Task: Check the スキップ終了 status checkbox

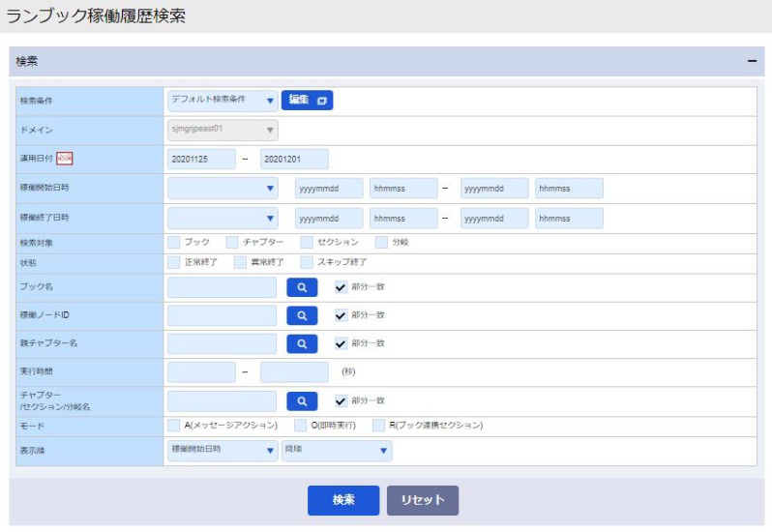Action: tap(307, 262)
